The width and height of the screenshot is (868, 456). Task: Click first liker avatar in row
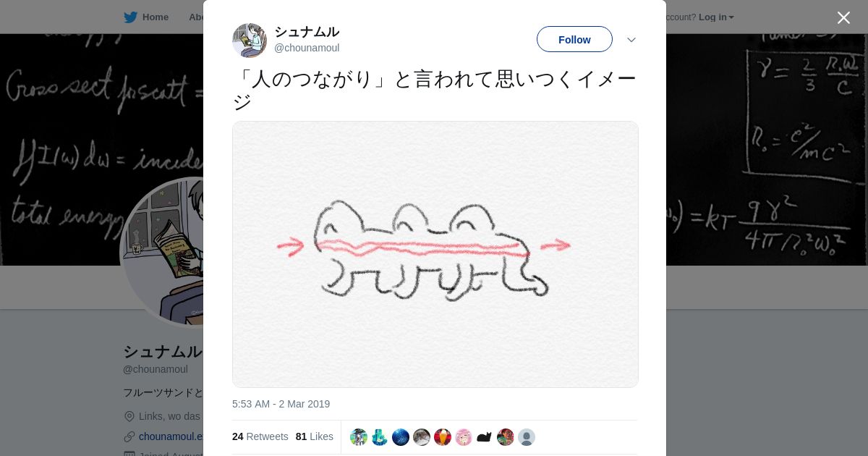point(359,437)
